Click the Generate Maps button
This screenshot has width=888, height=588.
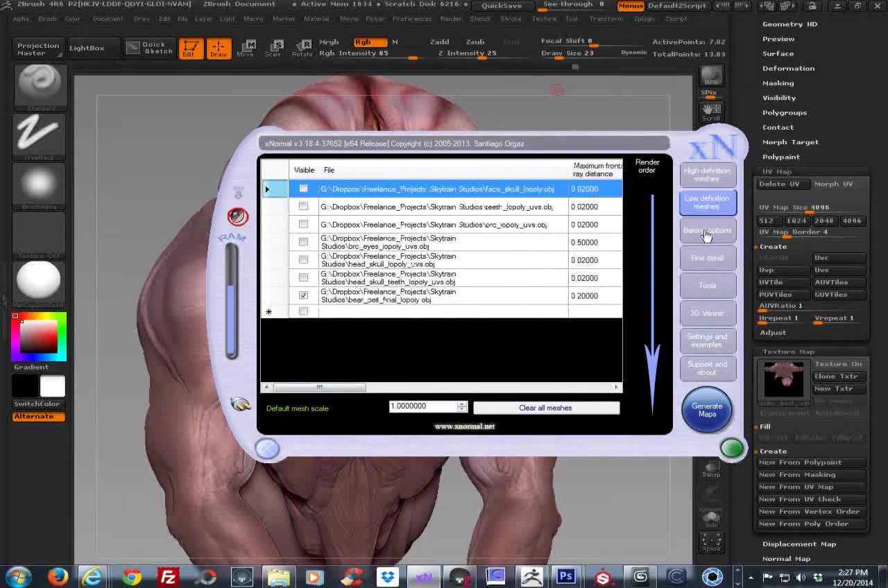tap(707, 410)
